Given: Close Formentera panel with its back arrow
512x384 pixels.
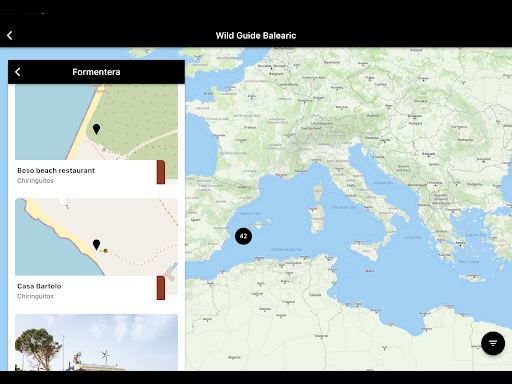Looking at the screenshot, I should click(18, 72).
